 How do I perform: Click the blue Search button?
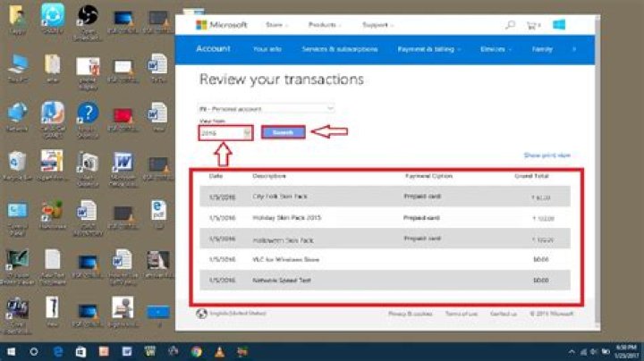click(283, 132)
